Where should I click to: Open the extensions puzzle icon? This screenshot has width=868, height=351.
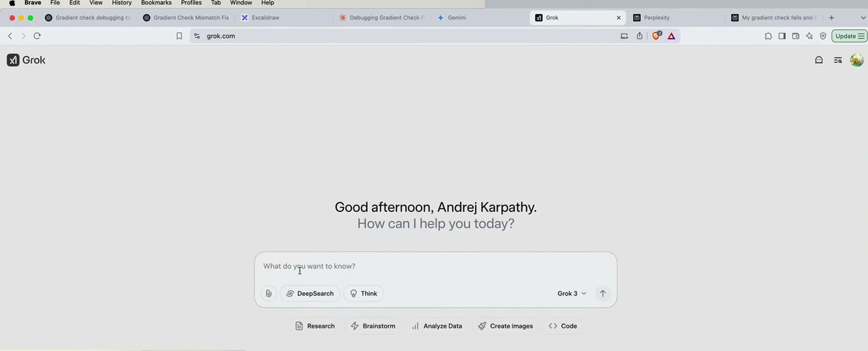point(768,36)
